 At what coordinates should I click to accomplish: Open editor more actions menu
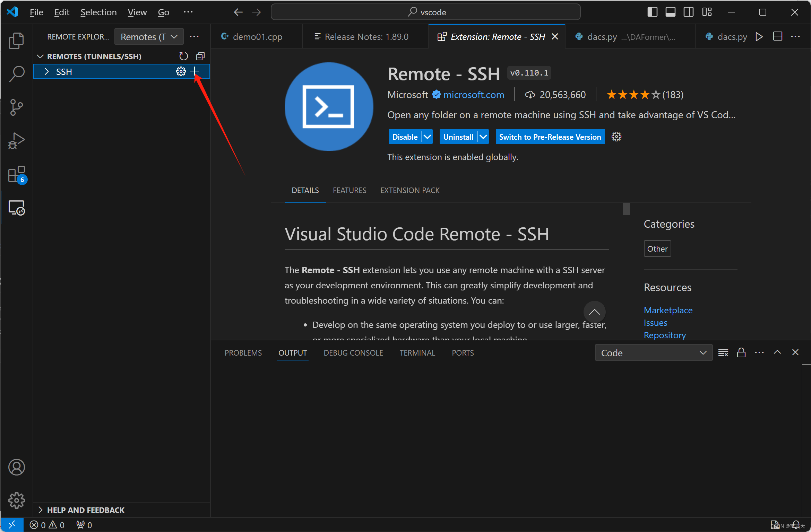[x=795, y=37]
